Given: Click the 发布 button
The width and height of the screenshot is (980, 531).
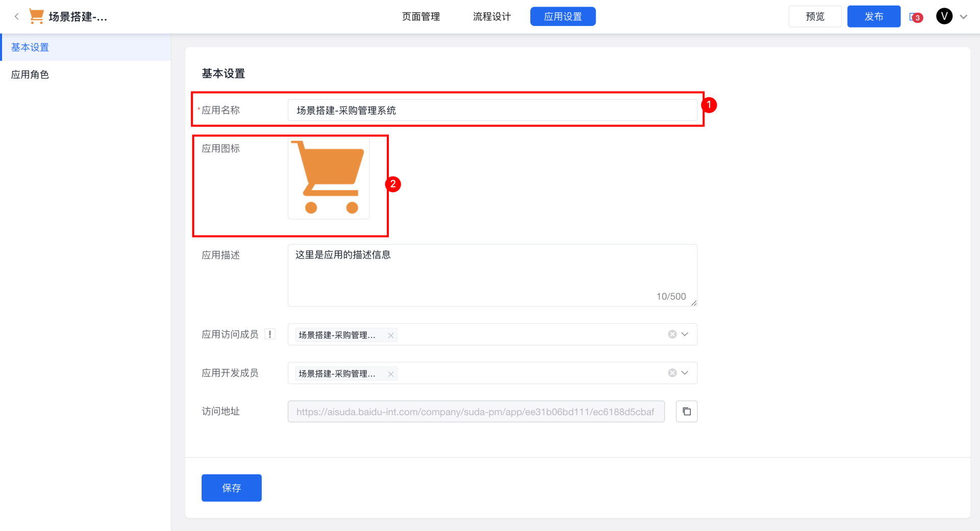Looking at the screenshot, I should (873, 17).
